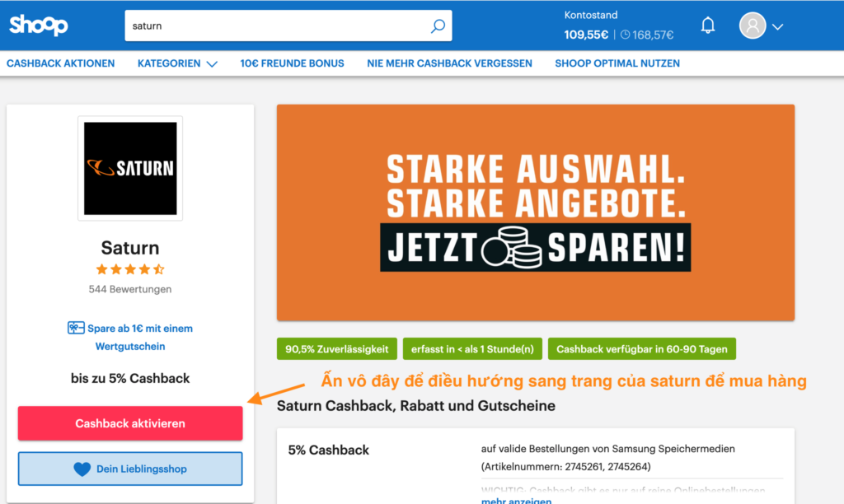The height and width of the screenshot is (504, 844).
Task: Open the 544 Bewertungen reviews
Action: click(x=130, y=289)
